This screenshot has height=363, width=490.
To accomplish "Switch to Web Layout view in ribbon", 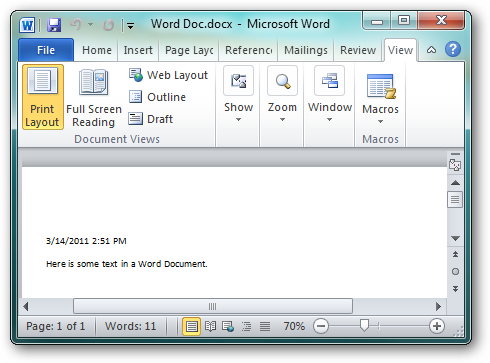I will 169,75.
